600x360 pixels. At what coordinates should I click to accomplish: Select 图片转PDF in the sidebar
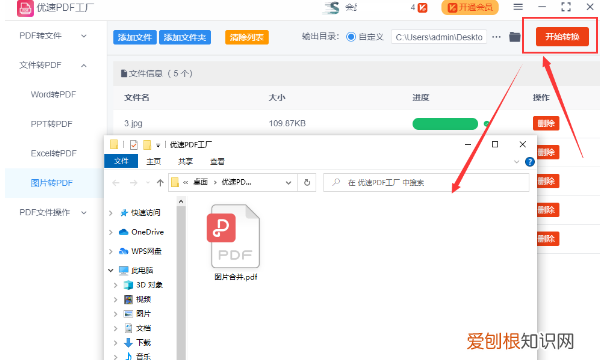[x=52, y=183]
